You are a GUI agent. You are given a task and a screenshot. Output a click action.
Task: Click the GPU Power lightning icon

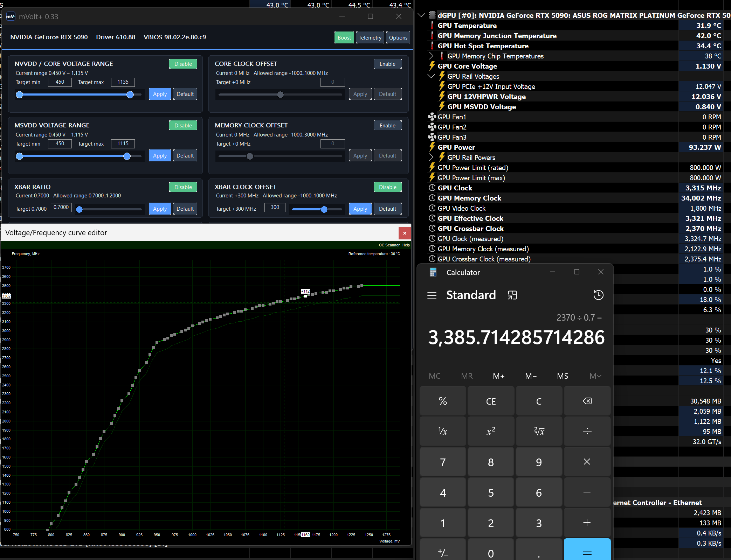pyautogui.click(x=432, y=147)
